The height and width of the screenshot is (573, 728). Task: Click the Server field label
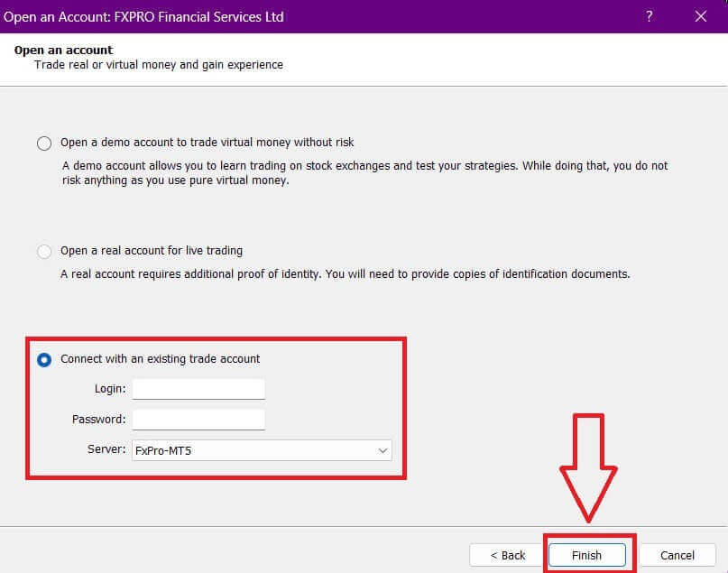point(106,450)
